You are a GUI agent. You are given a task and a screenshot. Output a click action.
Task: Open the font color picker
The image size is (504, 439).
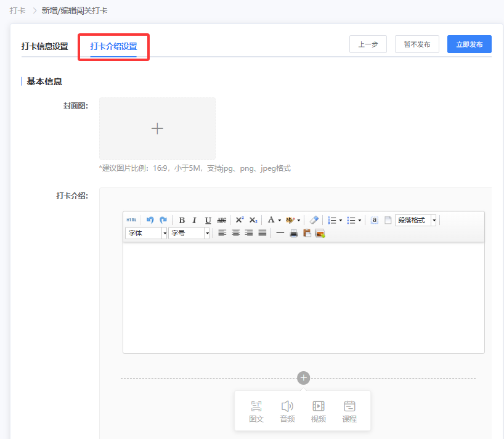click(271, 220)
